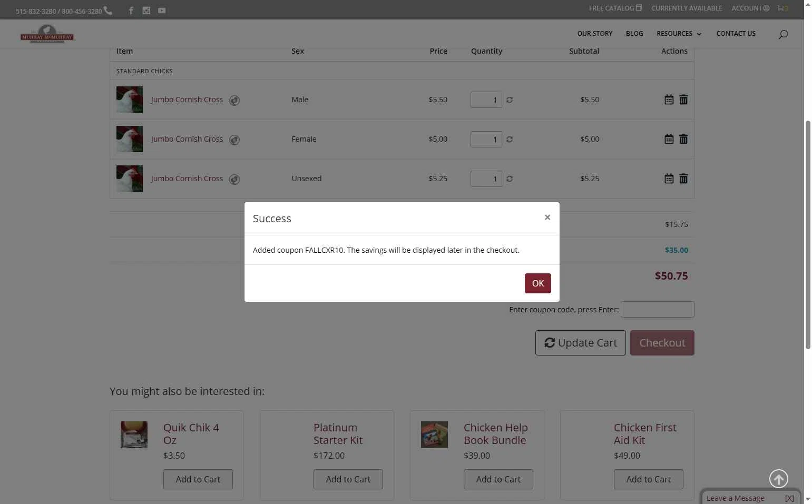Open the Female row chicken thumbnail
The height and width of the screenshot is (504, 812).
(x=130, y=139)
